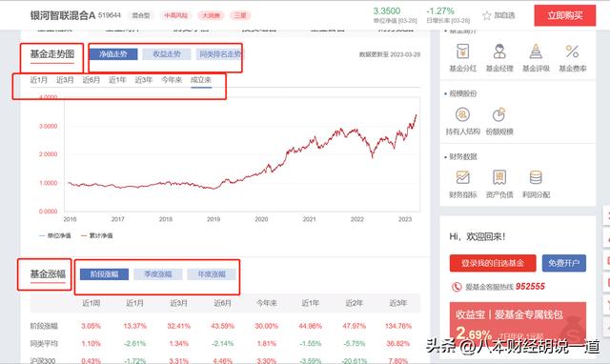Switch to the 收益走势 tab
This screenshot has width=610, height=364.
167,54
